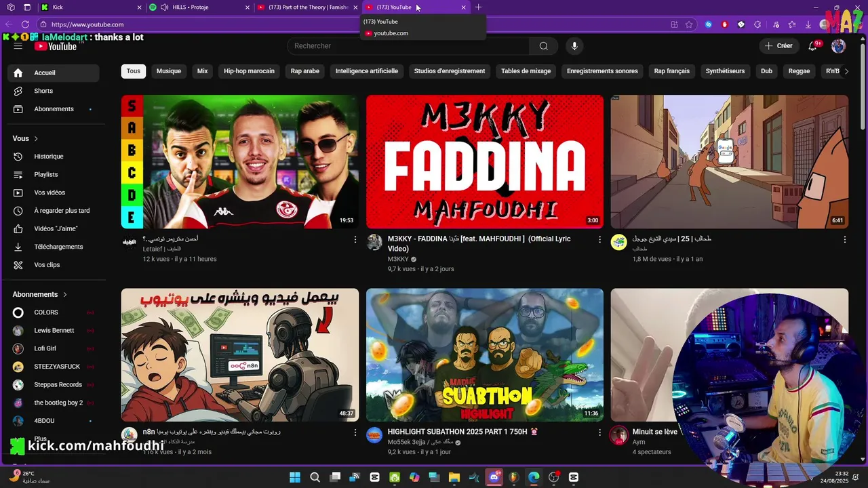
Task: Open Vidéos "J'aime" list
Action: click(54, 229)
